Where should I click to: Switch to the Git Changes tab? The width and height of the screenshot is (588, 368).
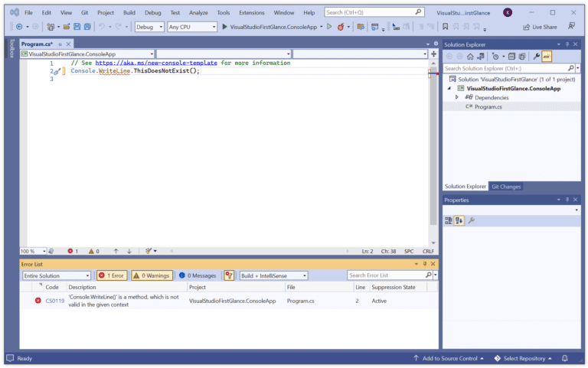pyautogui.click(x=506, y=187)
